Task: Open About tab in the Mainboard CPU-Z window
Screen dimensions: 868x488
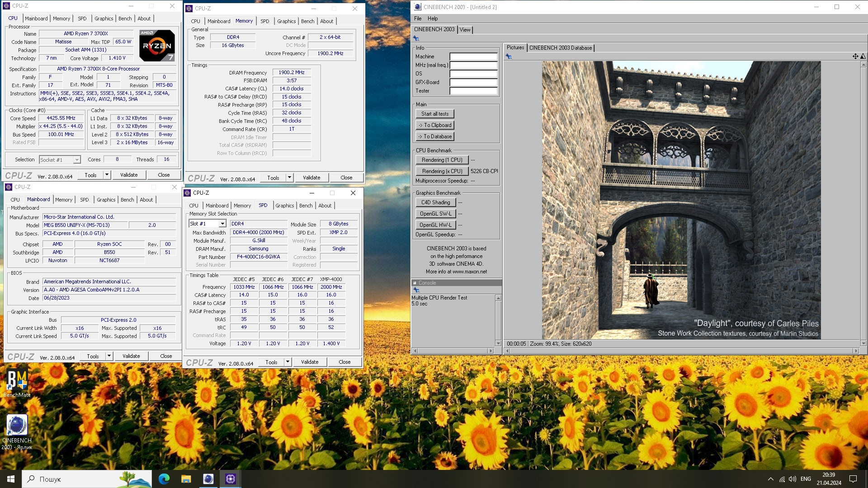Action: (x=146, y=200)
